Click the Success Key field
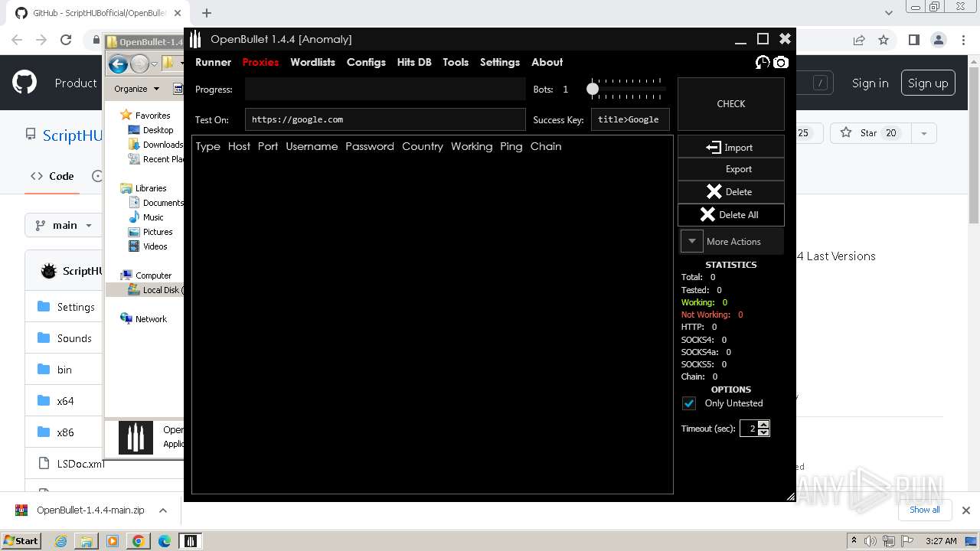980x551 pixels. 630,119
